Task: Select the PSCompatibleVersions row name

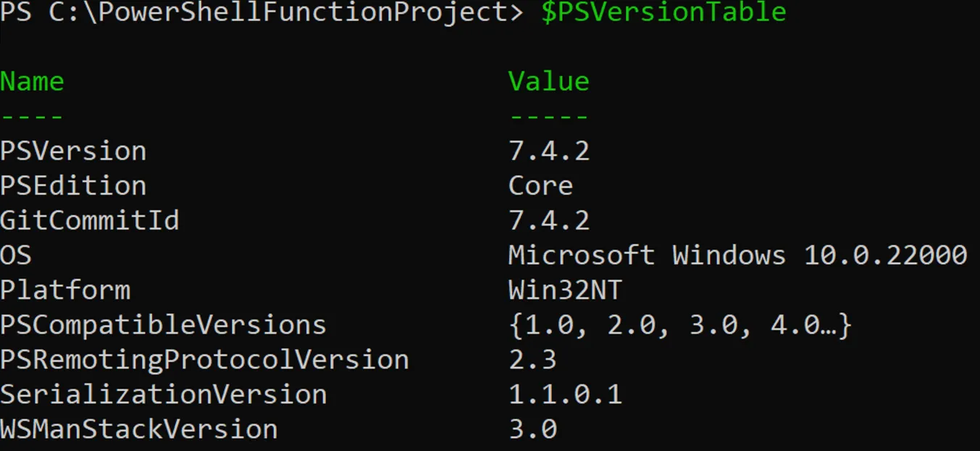Action: coord(164,325)
